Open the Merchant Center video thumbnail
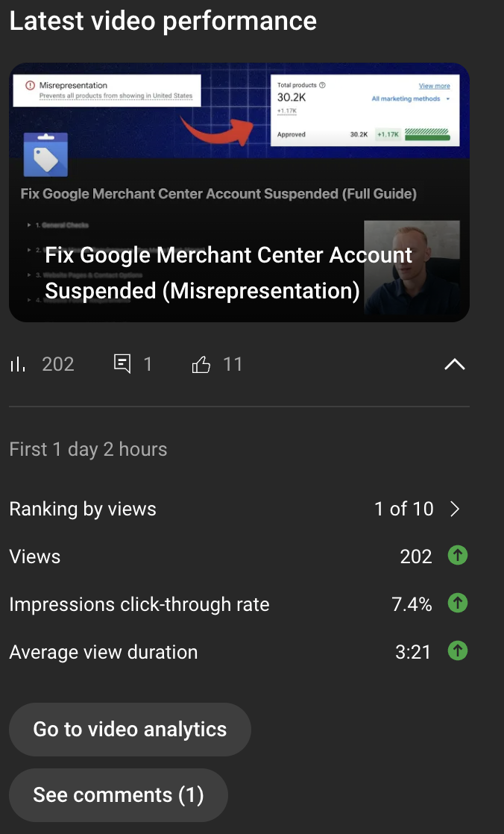 (x=239, y=192)
